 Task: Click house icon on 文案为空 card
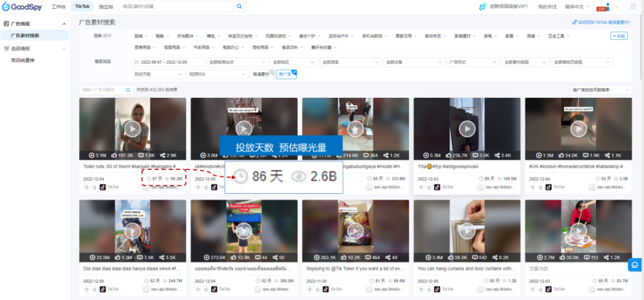(x=592, y=289)
